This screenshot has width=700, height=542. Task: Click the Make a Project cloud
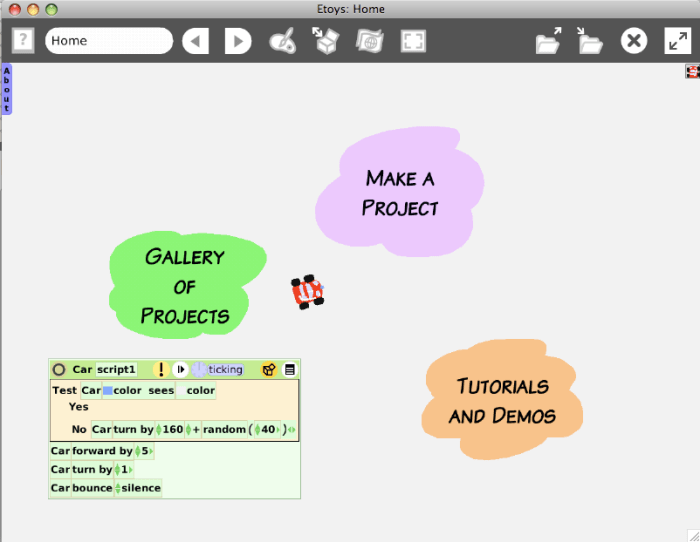coord(400,192)
